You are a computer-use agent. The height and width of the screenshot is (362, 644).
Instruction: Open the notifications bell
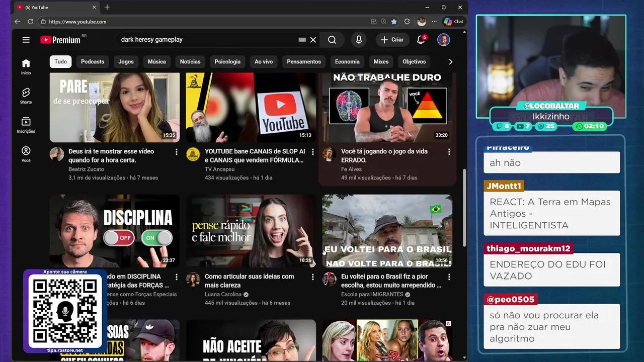click(x=421, y=39)
